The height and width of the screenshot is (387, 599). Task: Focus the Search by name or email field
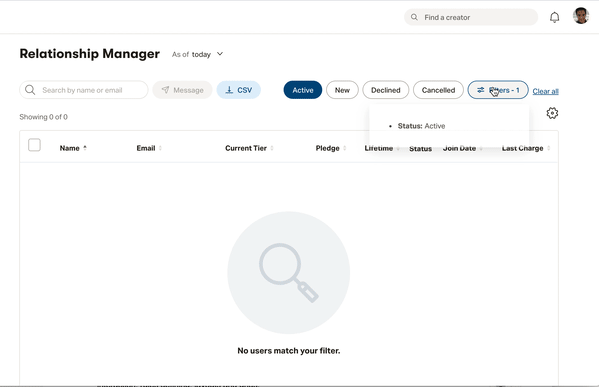coord(84,90)
